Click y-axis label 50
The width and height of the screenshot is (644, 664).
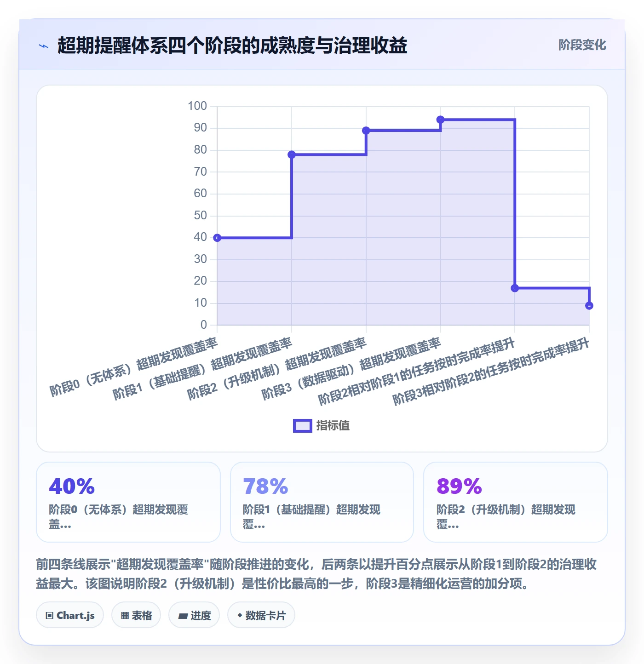[200, 216]
